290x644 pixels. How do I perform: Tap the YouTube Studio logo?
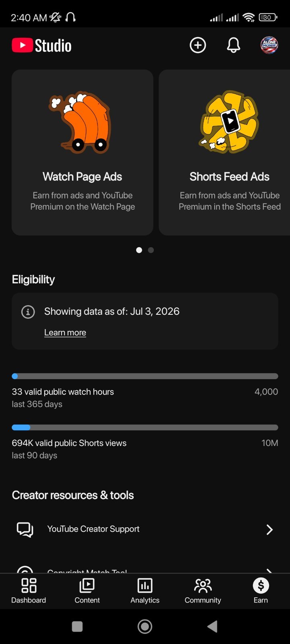pyautogui.click(x=41, y=45)
